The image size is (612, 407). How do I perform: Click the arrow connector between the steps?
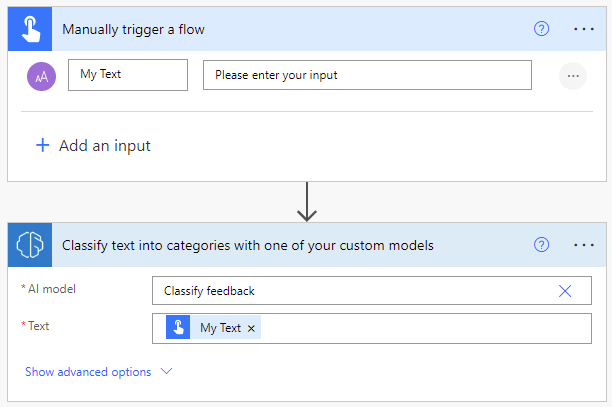[307, 201]
